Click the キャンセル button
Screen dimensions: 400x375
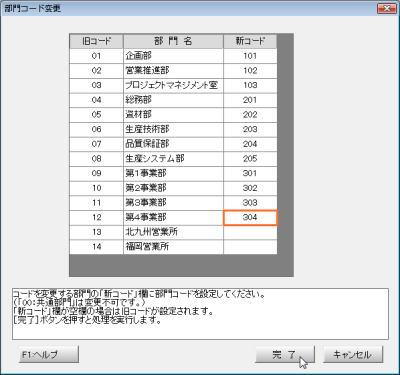click(353, 354)
